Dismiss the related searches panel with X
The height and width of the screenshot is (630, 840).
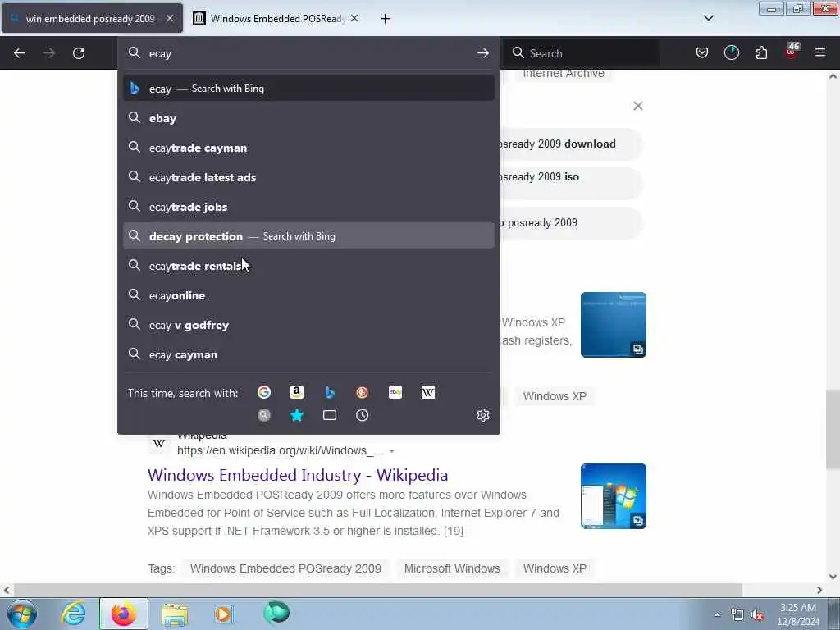click(637, 106)
